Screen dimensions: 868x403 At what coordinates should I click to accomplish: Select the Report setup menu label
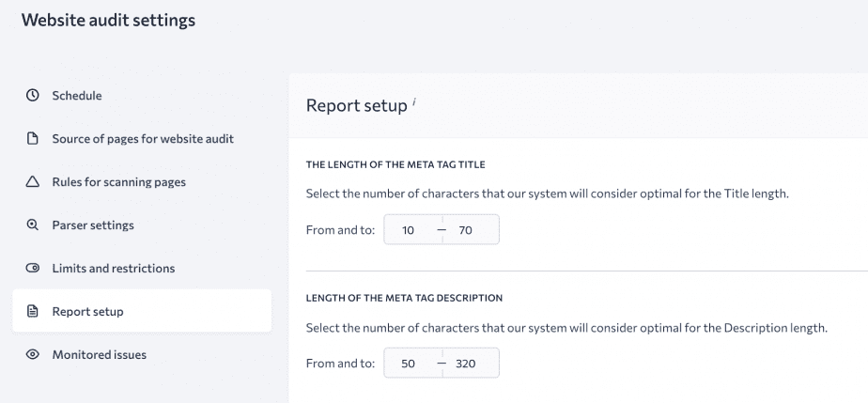87,312
